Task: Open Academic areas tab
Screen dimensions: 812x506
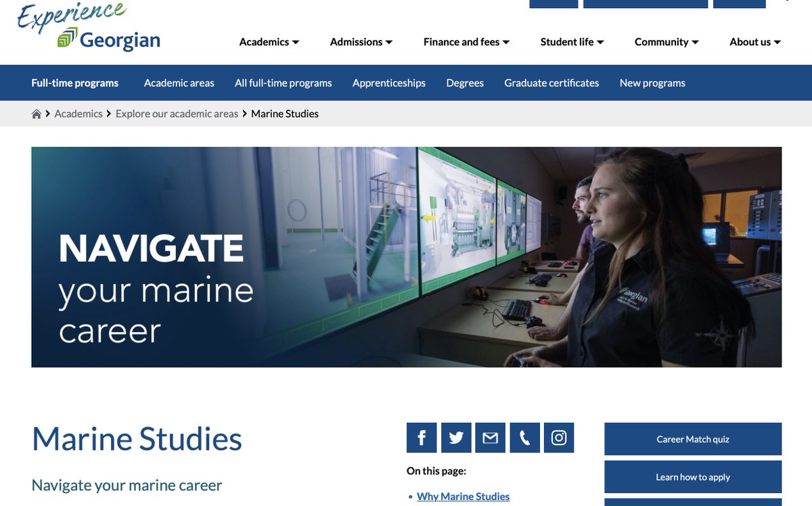Action: pyautogui.click(x=179, y=83)
